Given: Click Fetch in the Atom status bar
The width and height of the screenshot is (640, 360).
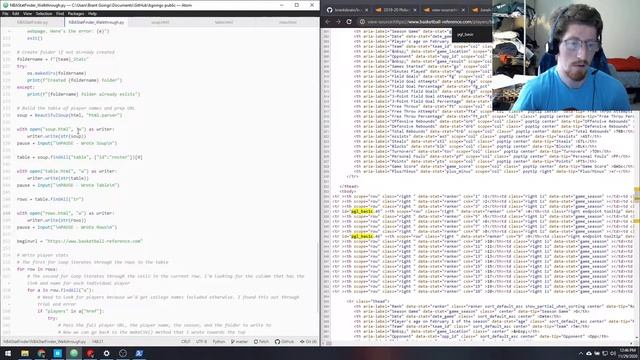Looking at the screenshot, I should (261, 342).
